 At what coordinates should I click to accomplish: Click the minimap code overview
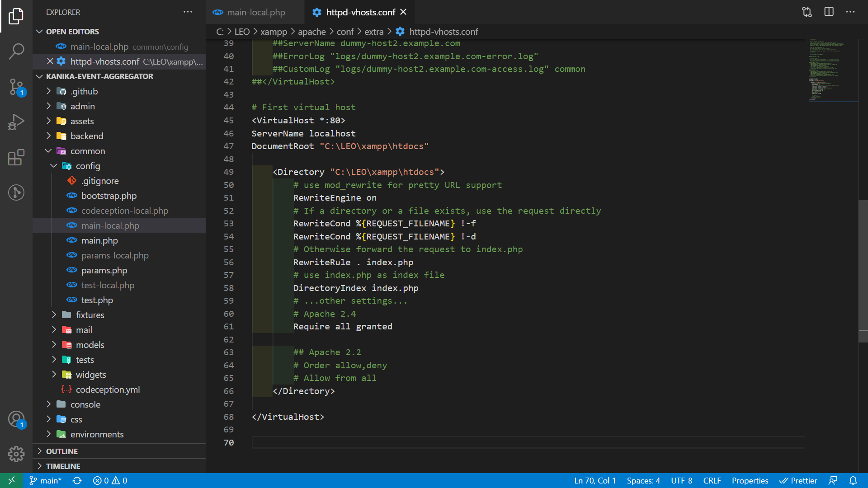(x=833, y=70)
